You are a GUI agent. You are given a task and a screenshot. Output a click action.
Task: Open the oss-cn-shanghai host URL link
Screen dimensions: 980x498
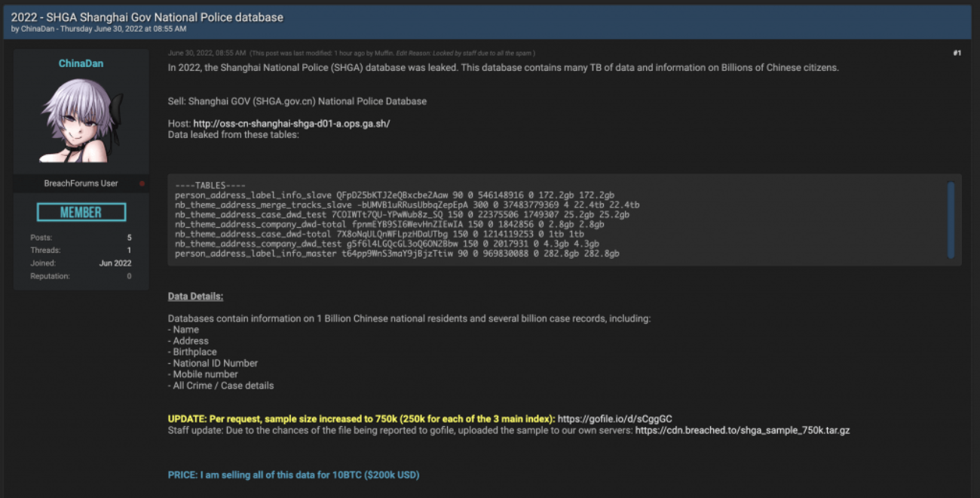tap(291, 124)
